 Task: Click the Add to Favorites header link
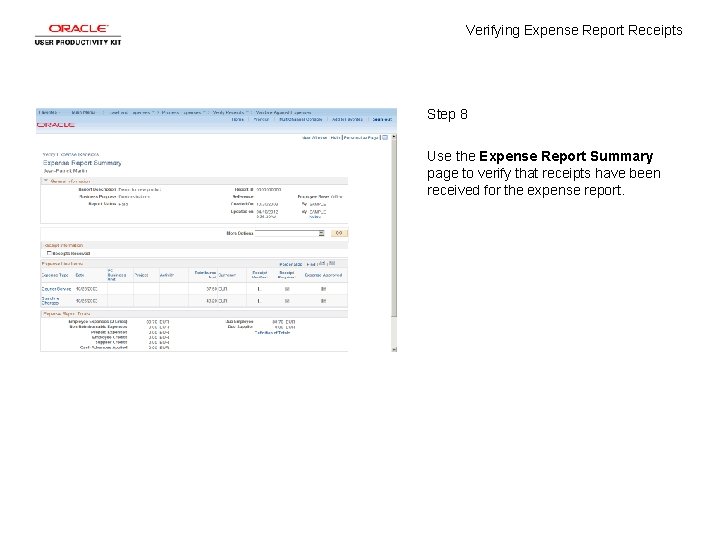(347, 119)
